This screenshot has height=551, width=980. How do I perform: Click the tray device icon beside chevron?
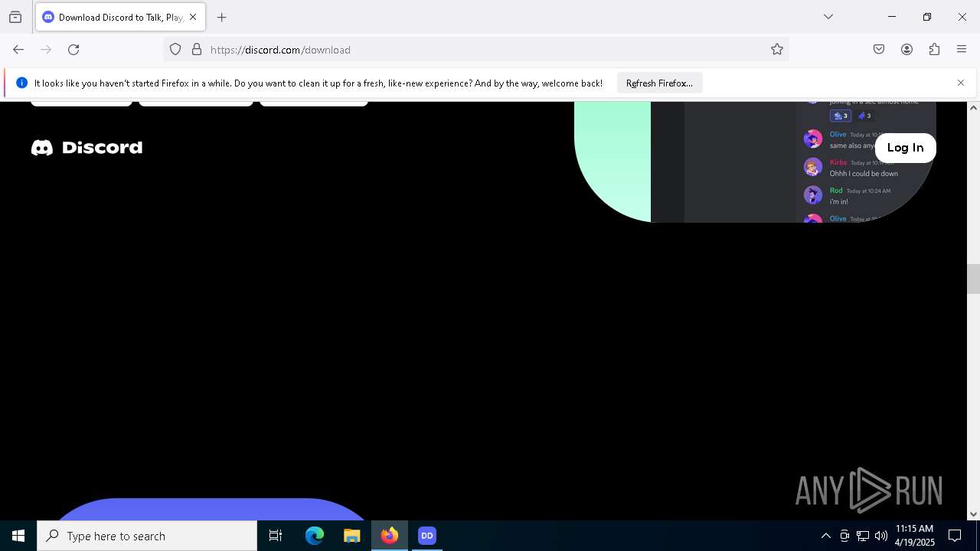click(844, 536)
